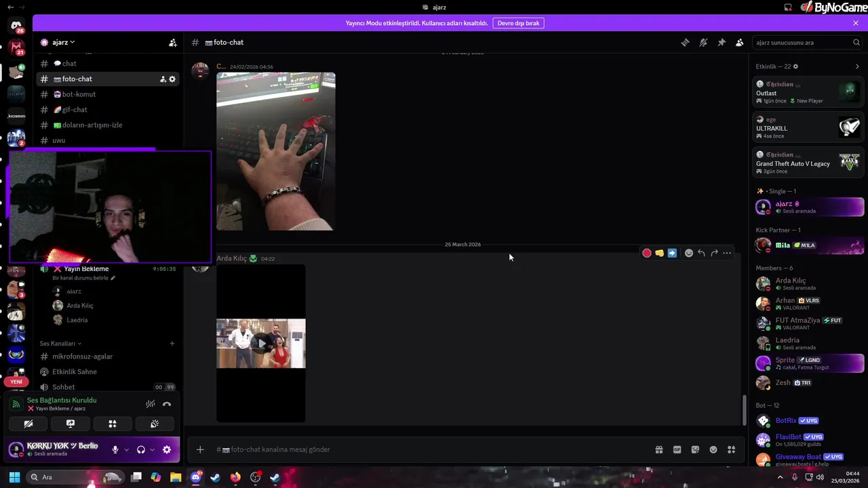Screen dimensions: 868x488
Task: Forward Arda Kılıç's message
Action: tap(714, 253)
